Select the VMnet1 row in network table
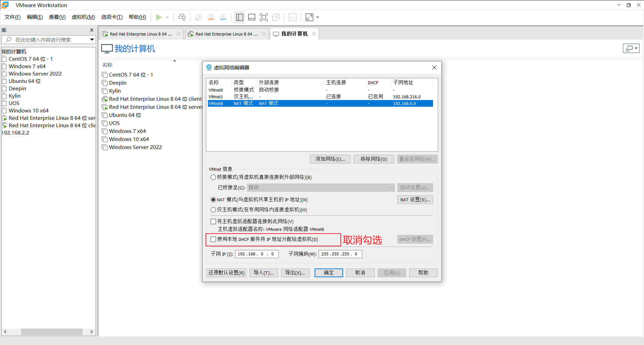 coord(320,97)
